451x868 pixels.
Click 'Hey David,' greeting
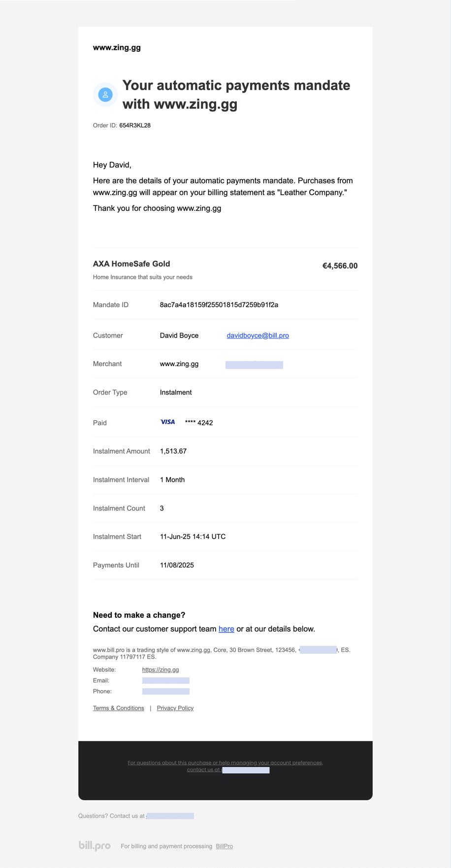[112, 165]
